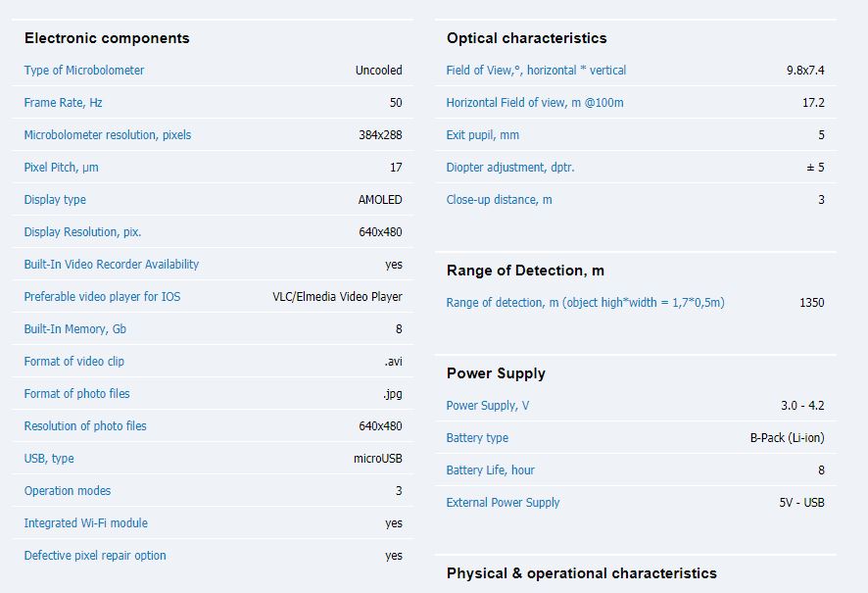
Task: Click the Format of video clip label
Action: (x=73, y=362)
